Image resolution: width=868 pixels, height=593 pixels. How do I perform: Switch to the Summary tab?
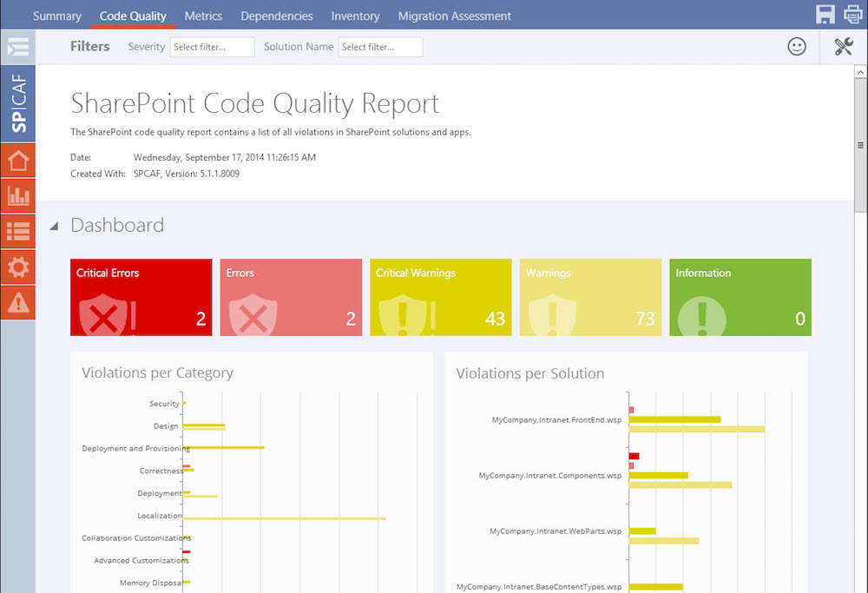click(57, 16)
